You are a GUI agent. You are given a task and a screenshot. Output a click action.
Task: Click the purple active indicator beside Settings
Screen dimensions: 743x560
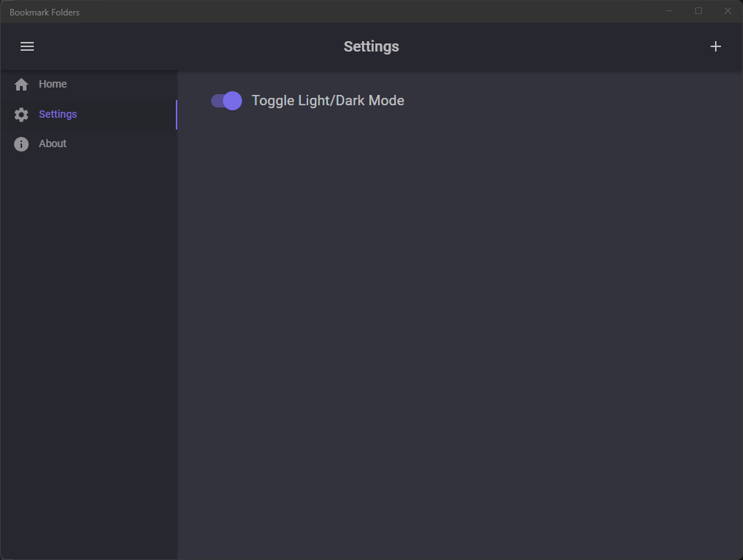177,114
